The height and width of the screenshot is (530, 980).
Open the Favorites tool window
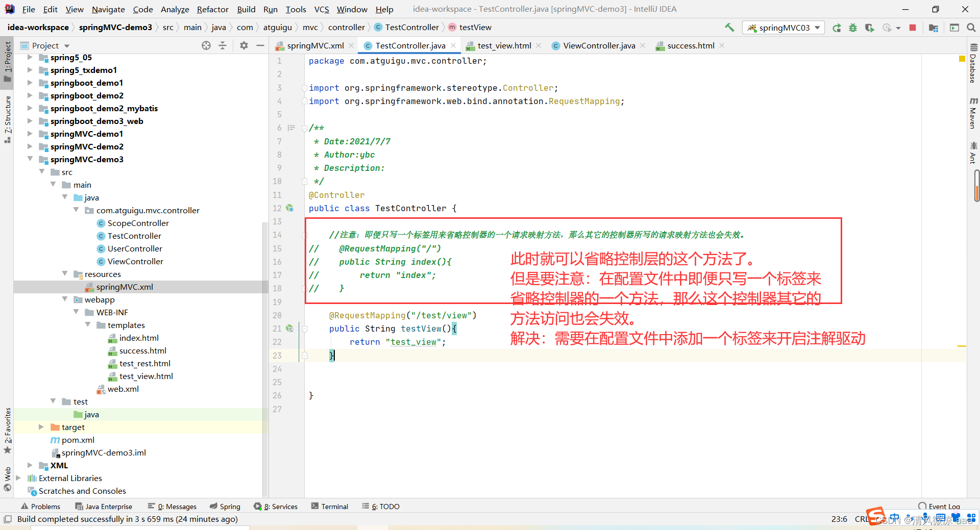[7, 431]
